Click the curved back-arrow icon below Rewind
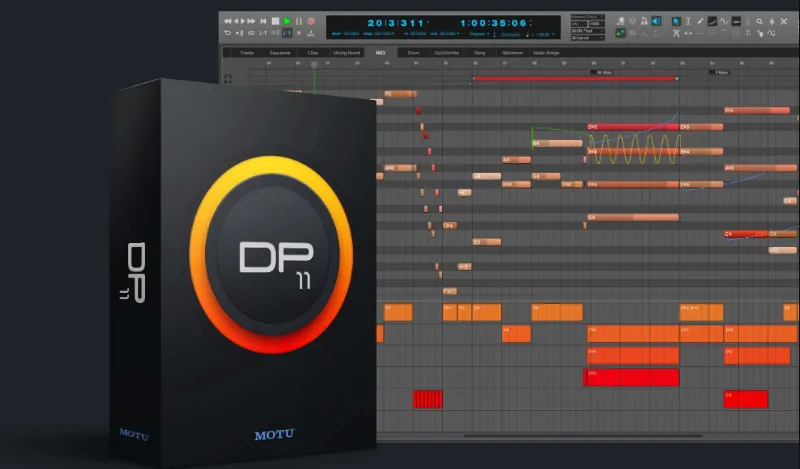 click(x=228, y=33)
